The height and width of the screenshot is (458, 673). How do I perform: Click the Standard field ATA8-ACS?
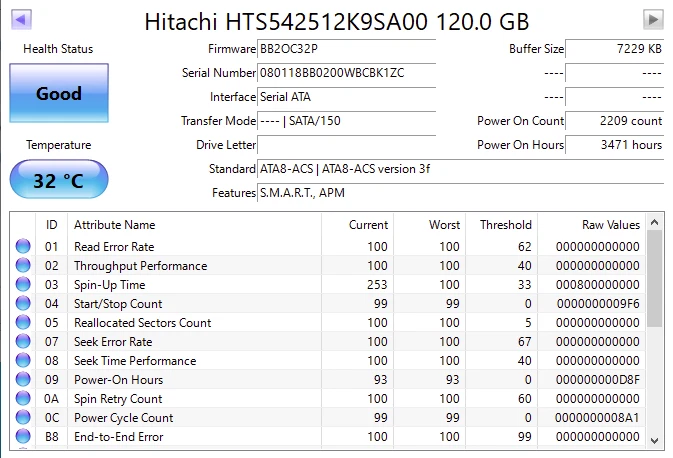(461, 169)
